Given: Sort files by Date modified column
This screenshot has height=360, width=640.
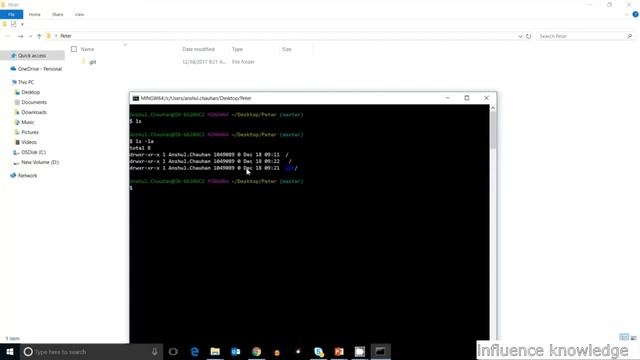Looking at the screenshot, I should [198, 49].
